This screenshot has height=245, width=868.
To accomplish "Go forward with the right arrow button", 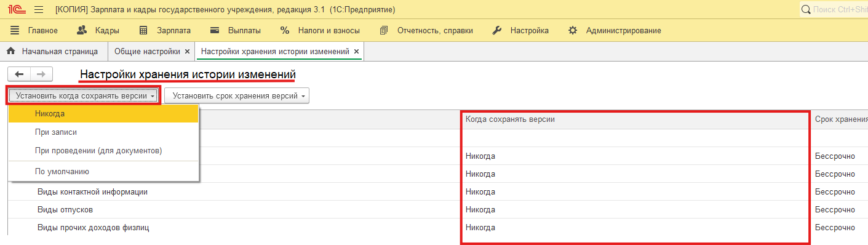I will [41, 74].
